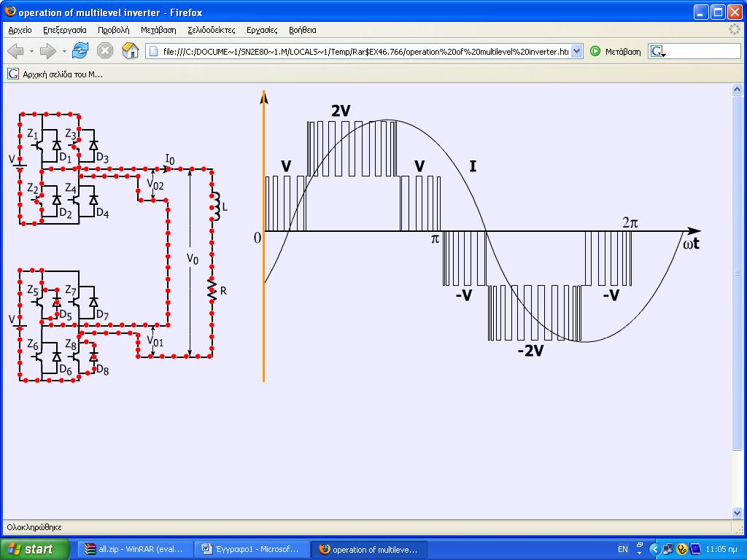
Task: Click the Ολοκληρώθηκε status bar text
Action: click(34, 527)
